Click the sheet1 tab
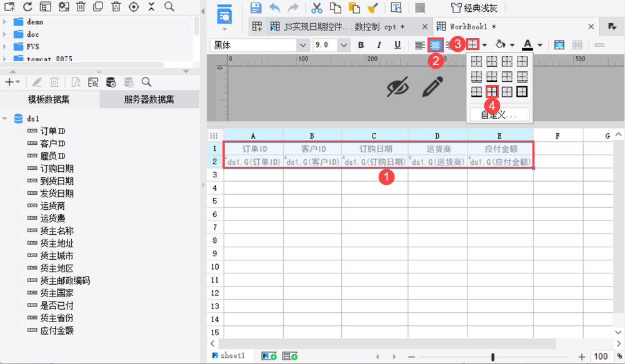The image size is (625, 364). pyautogui.click(x=228, y=355)
